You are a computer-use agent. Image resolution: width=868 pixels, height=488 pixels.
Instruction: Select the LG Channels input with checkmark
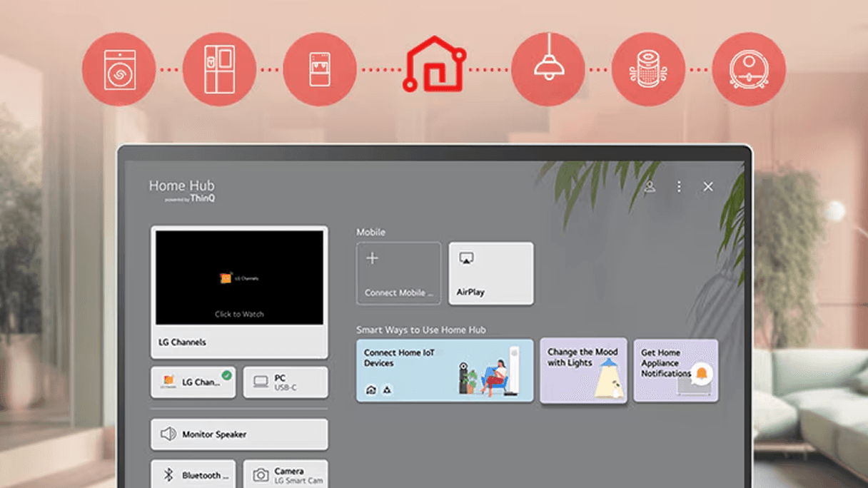point(193,382)
